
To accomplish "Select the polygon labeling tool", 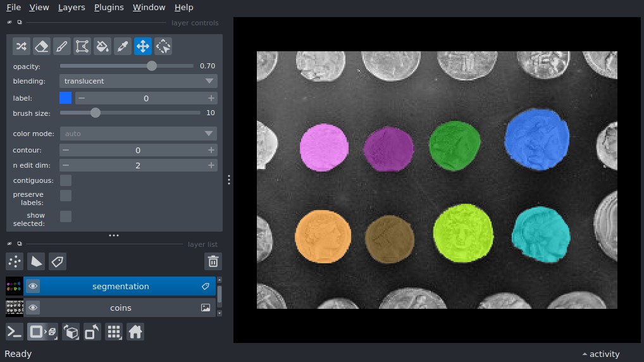I will (82, 46).
